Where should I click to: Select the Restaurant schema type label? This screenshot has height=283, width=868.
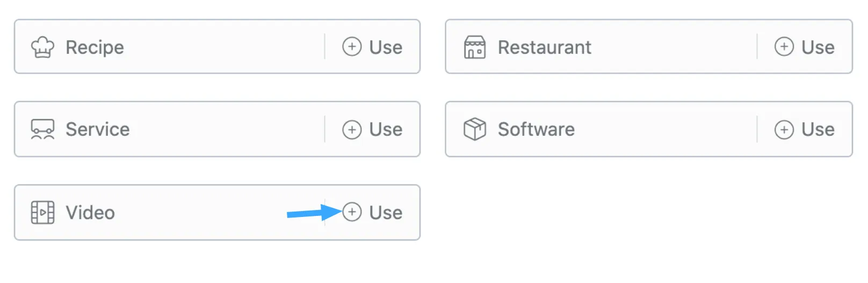click(x=544, y=47)
